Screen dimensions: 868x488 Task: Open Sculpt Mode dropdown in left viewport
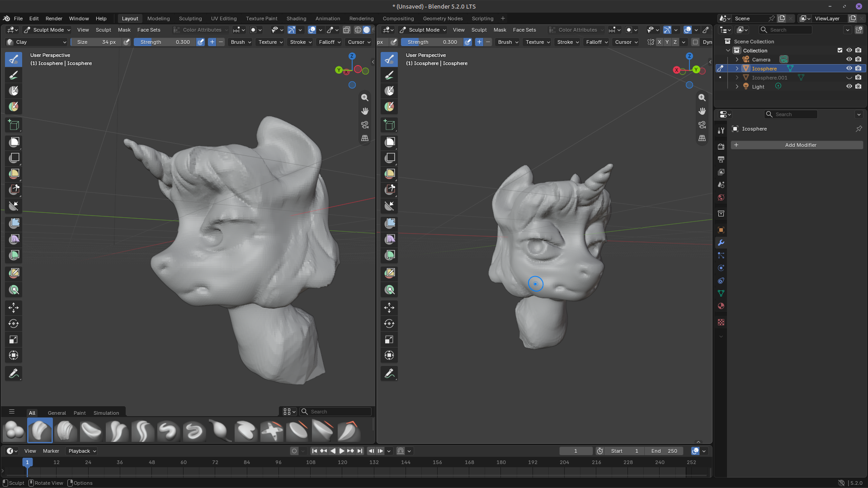(47, 30)
